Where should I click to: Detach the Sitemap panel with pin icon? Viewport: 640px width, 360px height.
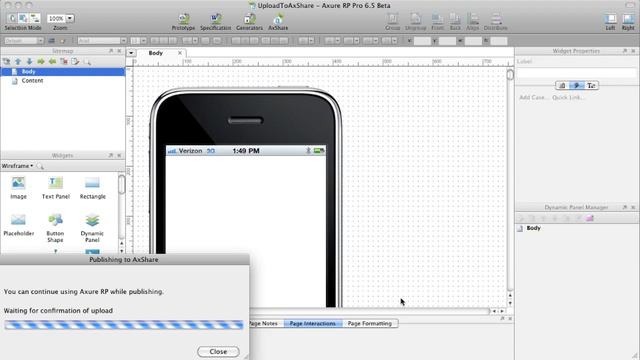pos(111,51)
